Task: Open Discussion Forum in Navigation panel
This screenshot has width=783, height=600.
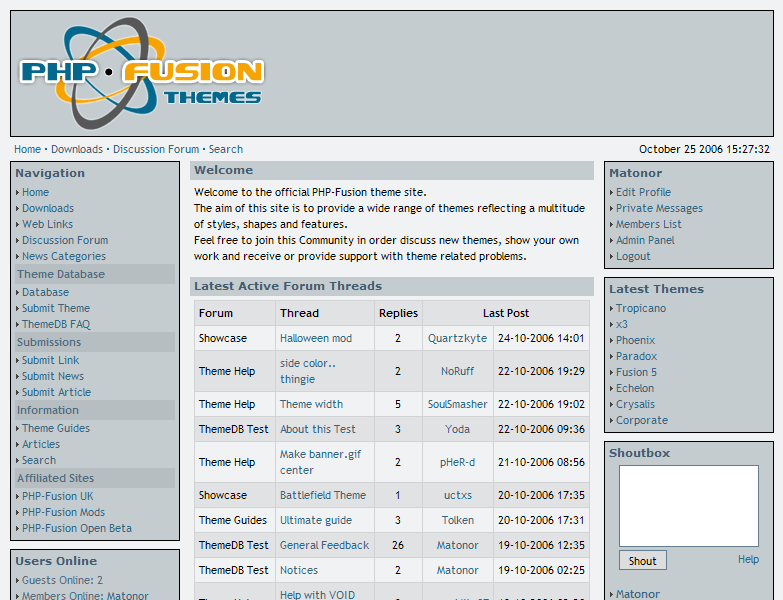Action: [x=65, y=240]
